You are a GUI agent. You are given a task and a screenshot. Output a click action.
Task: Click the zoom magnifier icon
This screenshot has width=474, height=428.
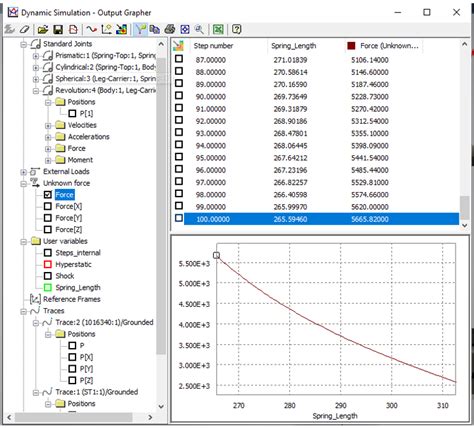[x=200, y=29]
